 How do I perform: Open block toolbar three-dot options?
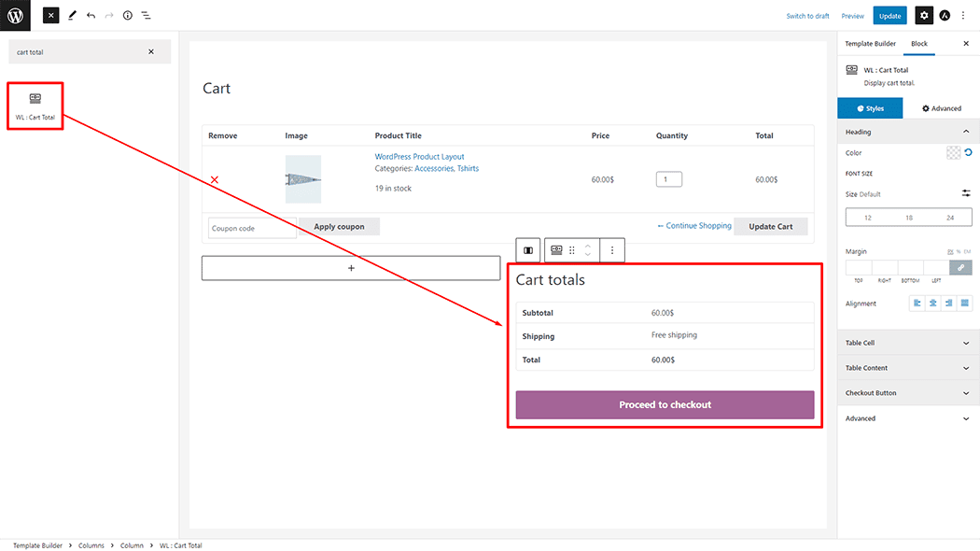pos(612,250)
